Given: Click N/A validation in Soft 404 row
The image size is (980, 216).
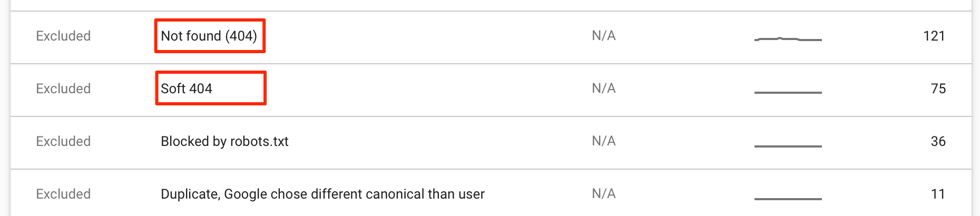Looking at the screenshot, I should coord(603,89).
